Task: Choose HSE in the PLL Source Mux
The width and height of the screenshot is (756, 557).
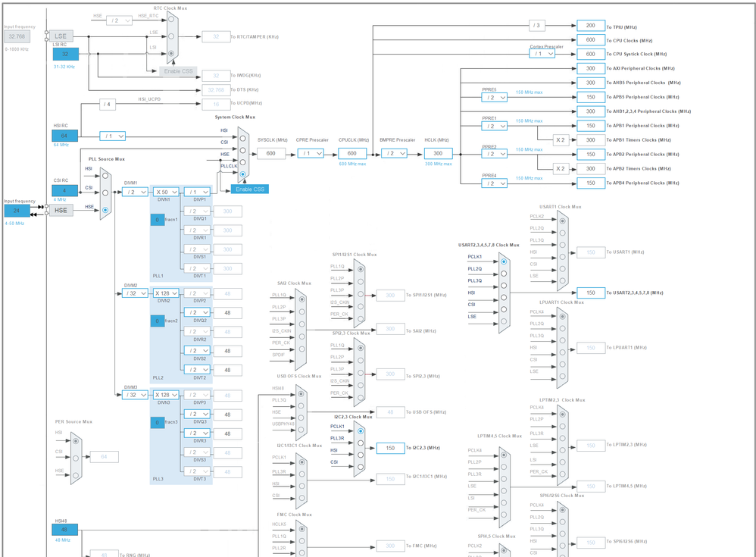Action: pyautogui.click(x=105, y=210)
